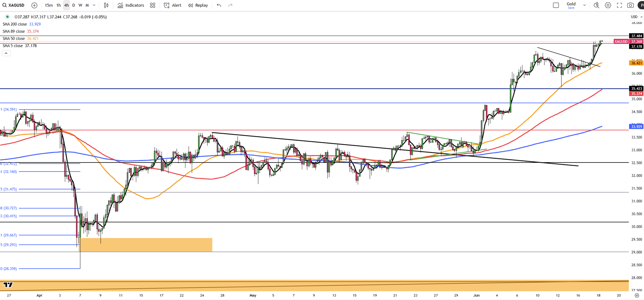The height and width of the screenshot is (300, 644).
Task: Switch to the Daily timeframe
Action: pos(74,5)
